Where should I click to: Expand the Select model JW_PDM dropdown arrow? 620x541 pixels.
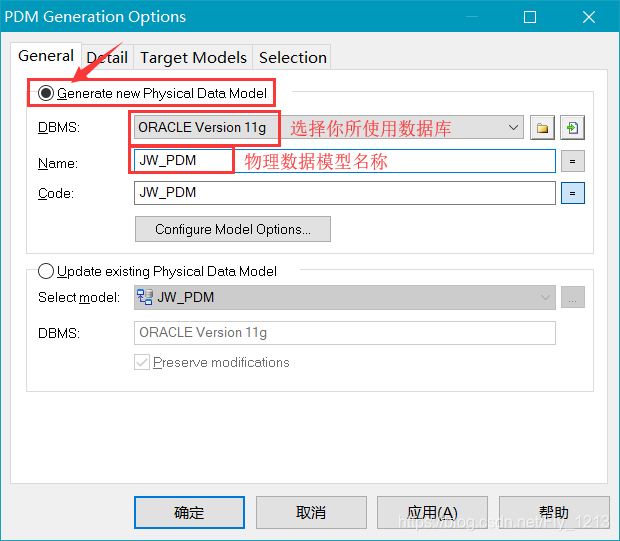[x=545, y=297]
